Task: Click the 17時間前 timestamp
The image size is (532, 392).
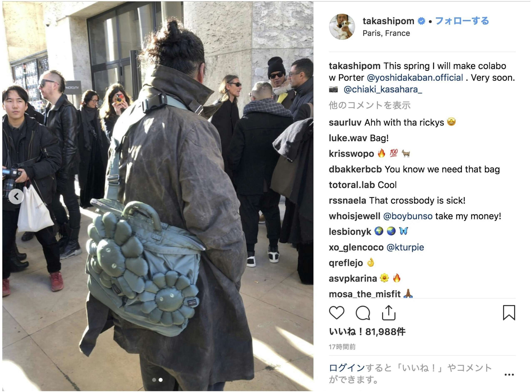Action: pos(342,347)
